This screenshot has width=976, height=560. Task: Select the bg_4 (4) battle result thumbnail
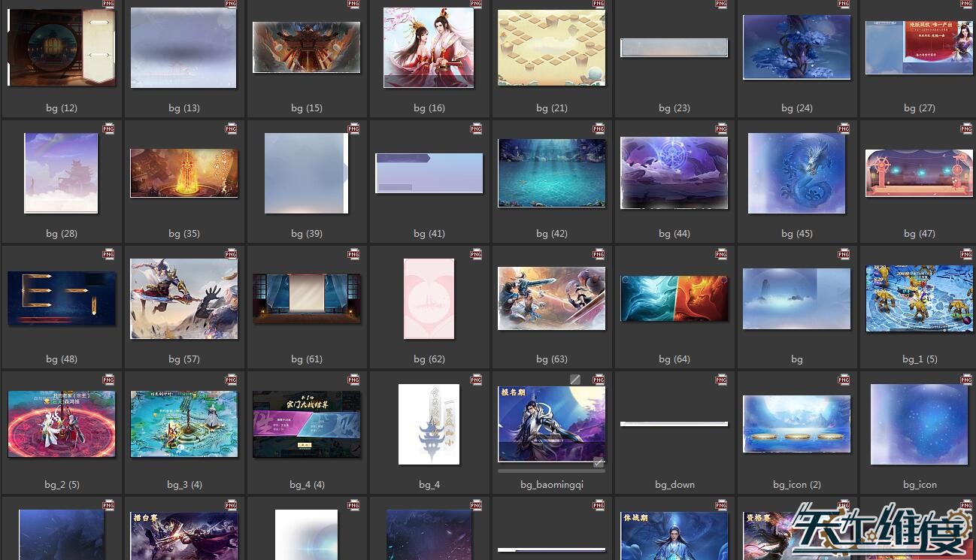[306, 424]
